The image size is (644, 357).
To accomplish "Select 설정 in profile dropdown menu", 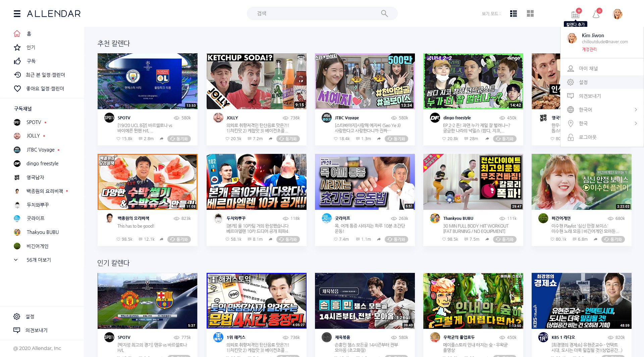I will 602,82.
